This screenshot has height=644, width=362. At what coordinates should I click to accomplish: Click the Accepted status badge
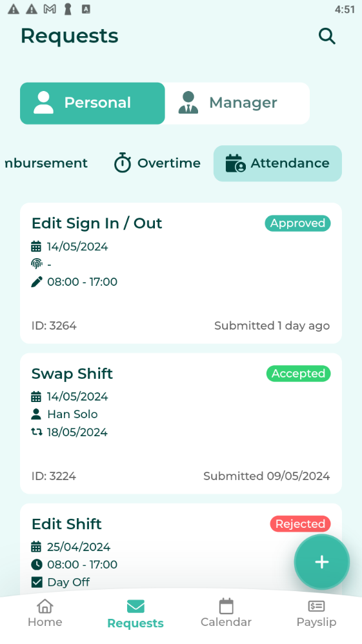(298, 374)
